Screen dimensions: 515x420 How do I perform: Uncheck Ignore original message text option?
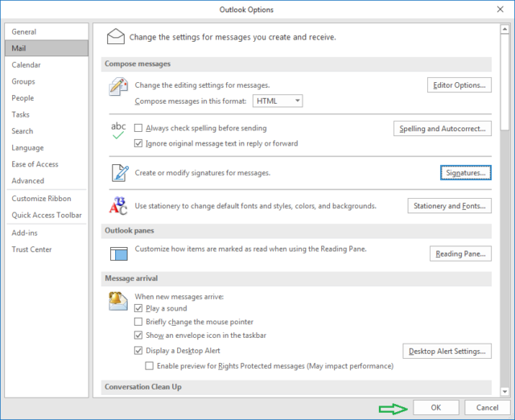(138, 143)
